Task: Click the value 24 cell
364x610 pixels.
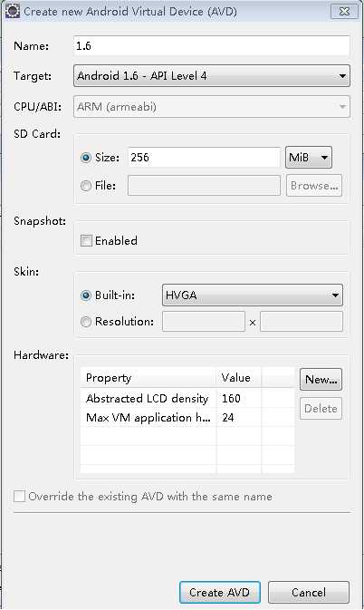Action: (239, 418)
